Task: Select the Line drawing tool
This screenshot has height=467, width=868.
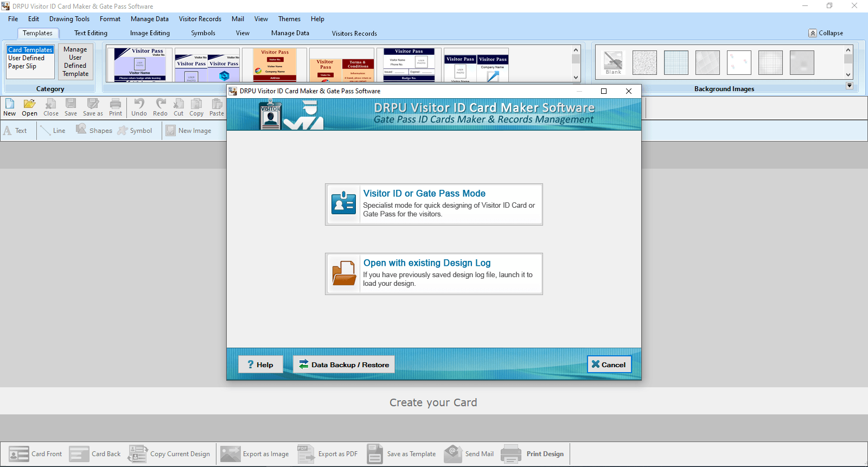Action: click(x=53, y=131)
